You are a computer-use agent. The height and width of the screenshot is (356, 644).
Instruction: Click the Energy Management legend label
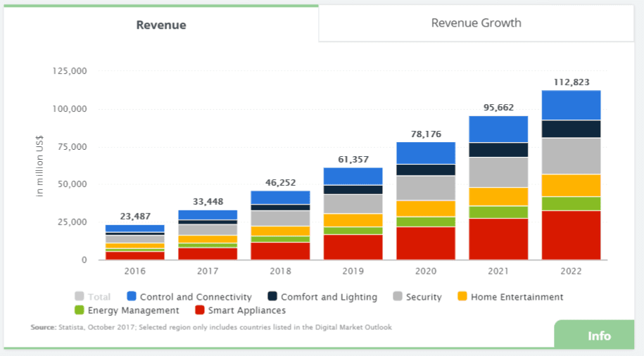coord(134,310)
